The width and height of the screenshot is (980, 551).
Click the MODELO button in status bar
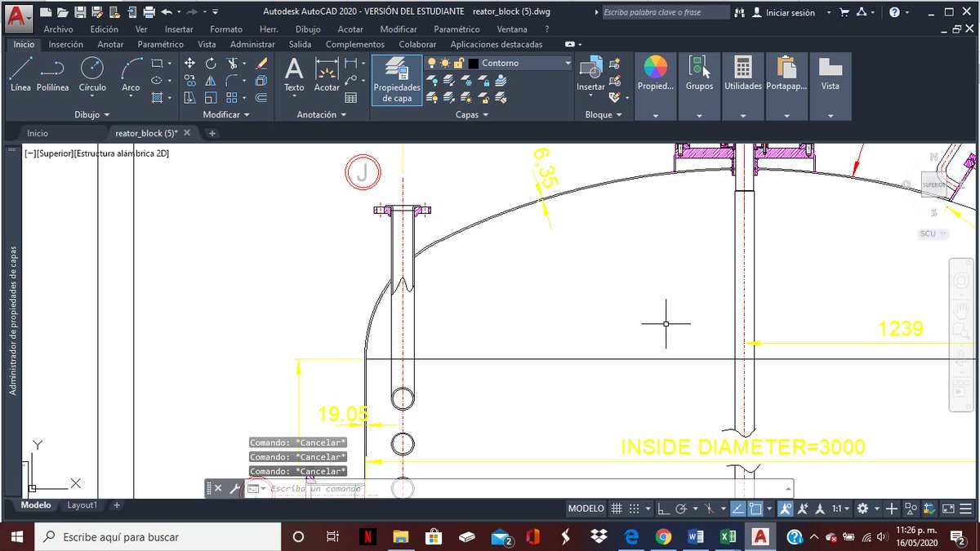click(586, 509)
